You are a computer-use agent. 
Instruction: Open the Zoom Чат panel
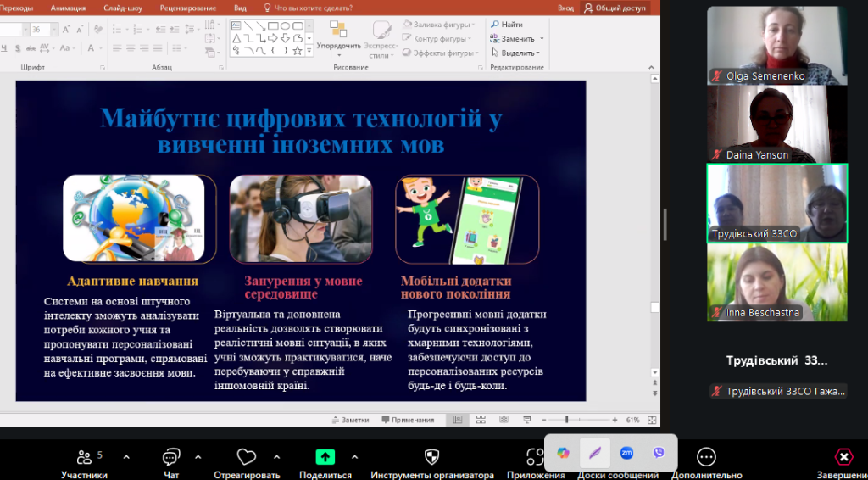pyautogui.click(x=171, y=459)
